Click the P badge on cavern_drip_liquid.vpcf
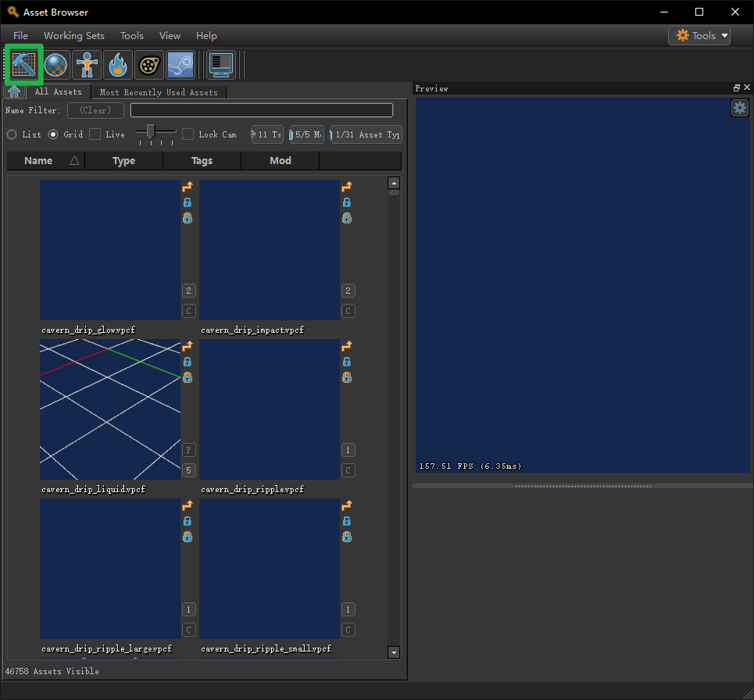 [x=188, y=450]
